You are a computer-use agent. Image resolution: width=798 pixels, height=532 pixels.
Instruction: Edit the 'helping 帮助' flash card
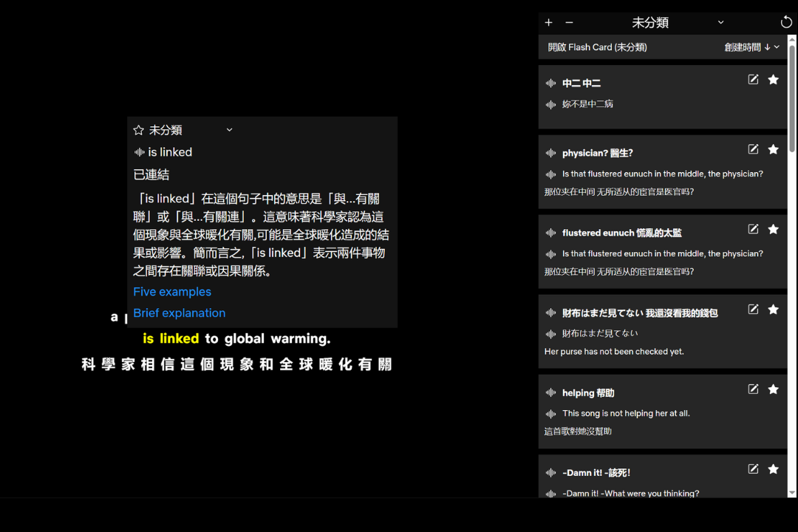pyautogui.click(x=753, y=389)
